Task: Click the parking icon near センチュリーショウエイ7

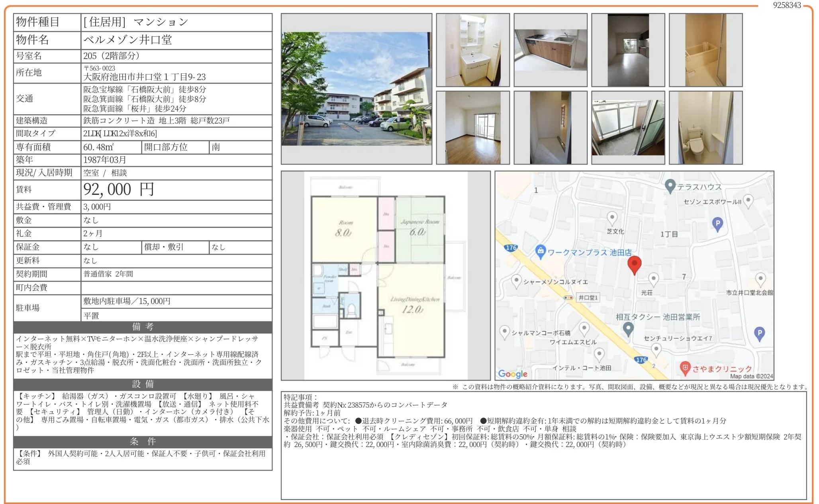Action: click(759, 333)
